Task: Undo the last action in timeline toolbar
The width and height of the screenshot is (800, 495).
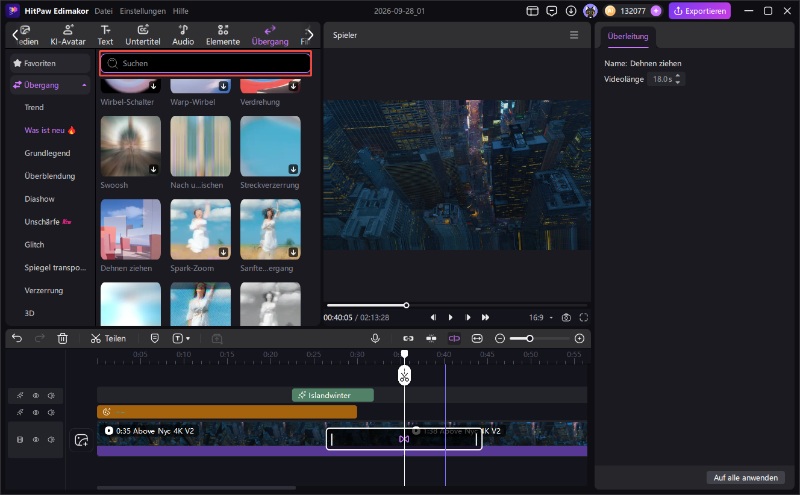Action: pyautogui.click(x=17, y=338)
